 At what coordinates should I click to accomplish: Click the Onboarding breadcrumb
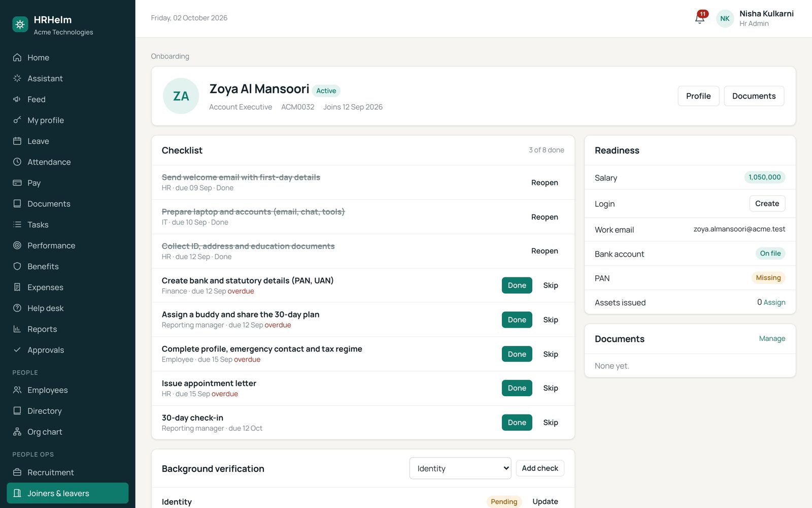tap(170, 56)
